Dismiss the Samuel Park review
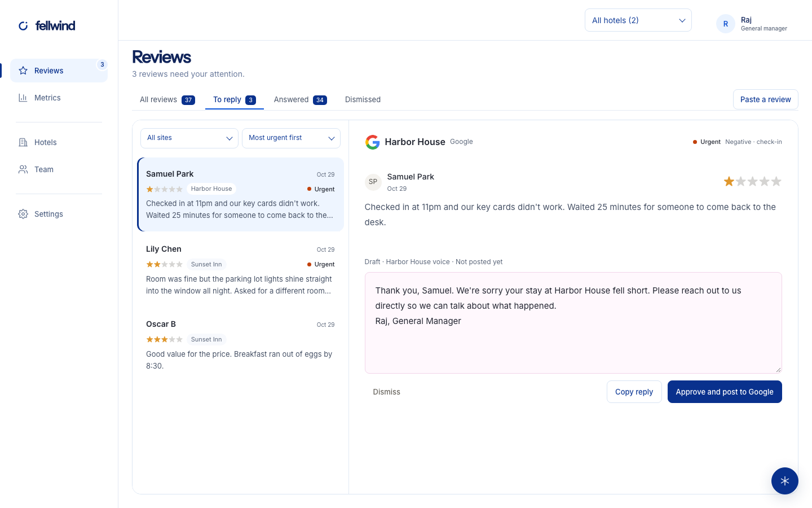The height and width of the screenshot is (508, 812). [386, 392]
